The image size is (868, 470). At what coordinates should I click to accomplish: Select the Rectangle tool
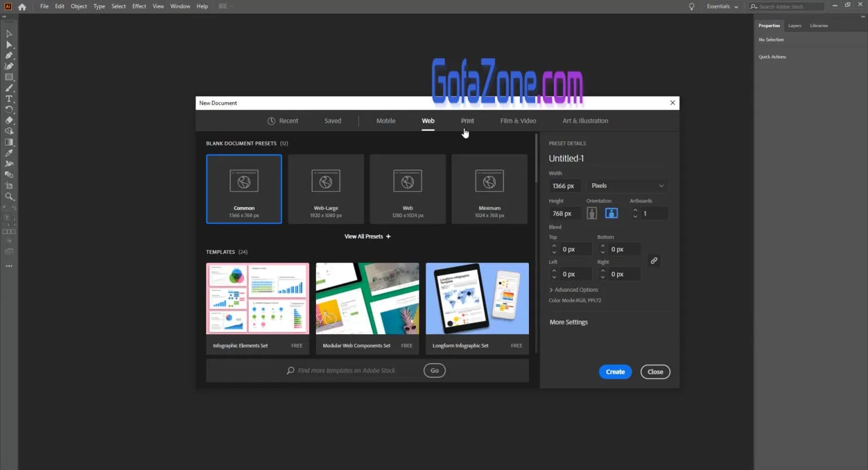point(9,77)
